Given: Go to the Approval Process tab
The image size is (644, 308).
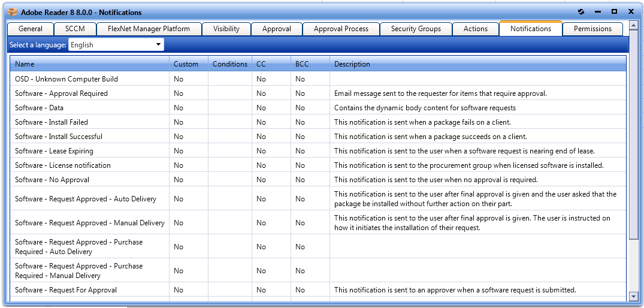Looking at the screenshot, I should coord(341,29).
